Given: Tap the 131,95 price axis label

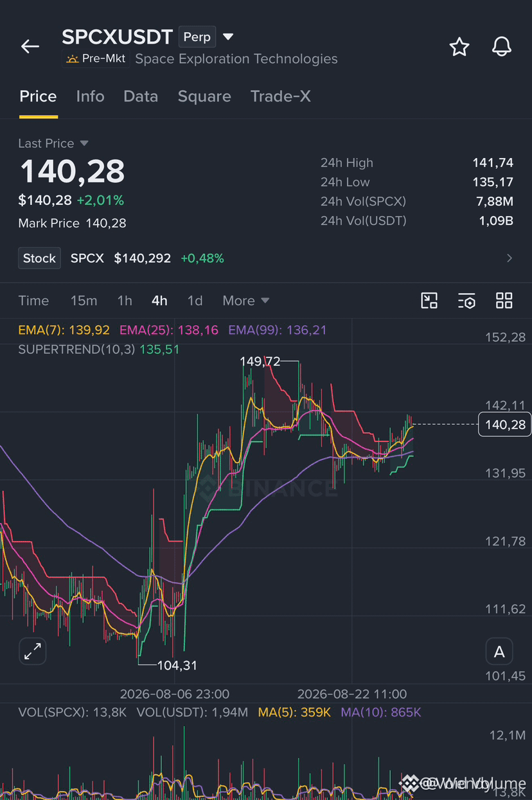Looking at the screenshot, I should pyautogui.click(x=505, y=474).
